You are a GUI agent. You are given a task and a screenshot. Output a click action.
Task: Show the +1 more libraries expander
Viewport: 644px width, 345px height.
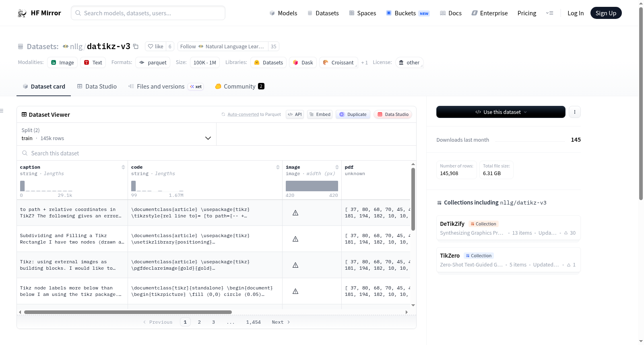point(364,62)
